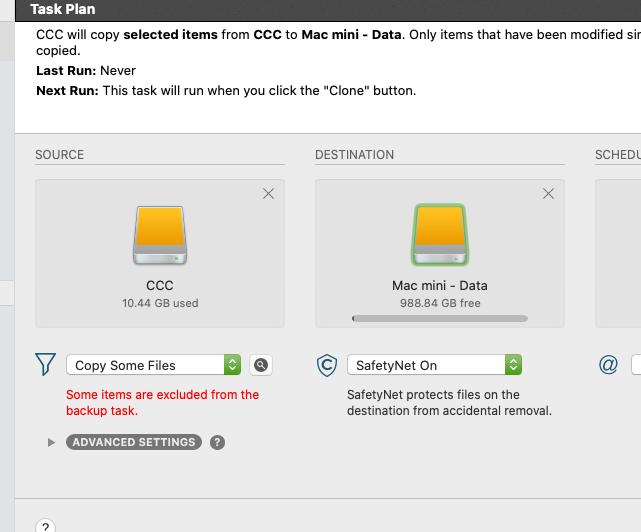Click the @ email notification icon
The height and width of the screenshot is (532, 641).
point(608,364)
